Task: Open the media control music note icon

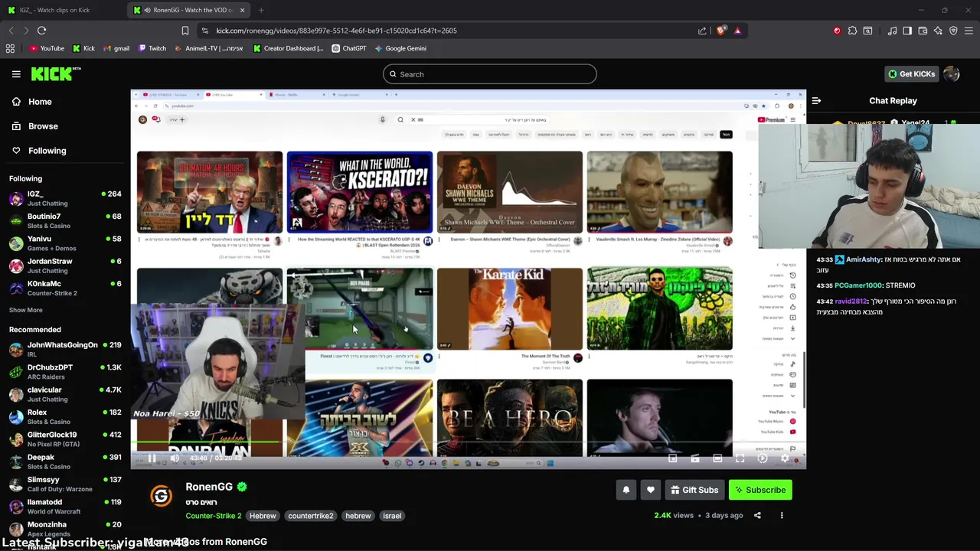Action: [x=892, y=31]
